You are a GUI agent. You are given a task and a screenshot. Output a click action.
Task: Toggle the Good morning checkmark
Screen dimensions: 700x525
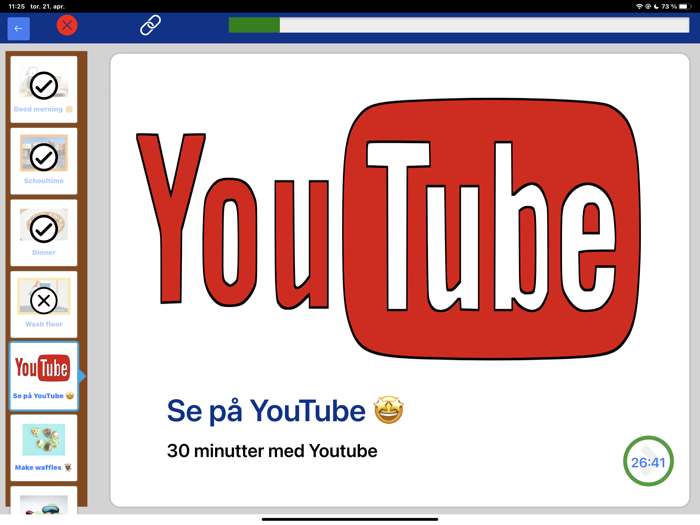[44, 85]
